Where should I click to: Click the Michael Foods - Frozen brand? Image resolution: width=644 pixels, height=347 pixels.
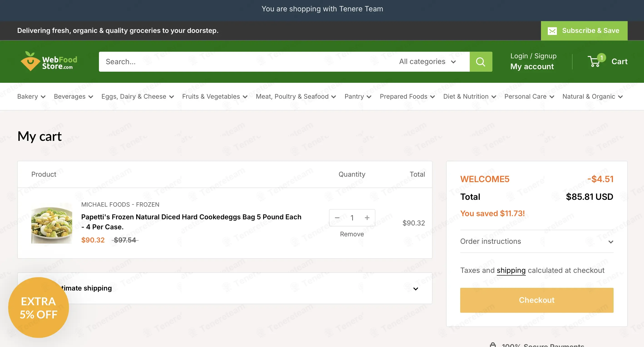pos(120,204)
